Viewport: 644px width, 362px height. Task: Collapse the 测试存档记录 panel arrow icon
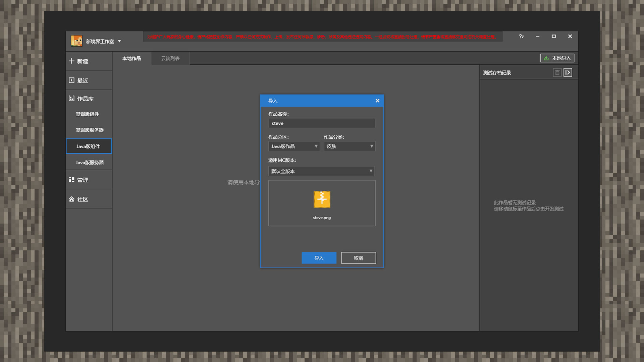[568, 72]
